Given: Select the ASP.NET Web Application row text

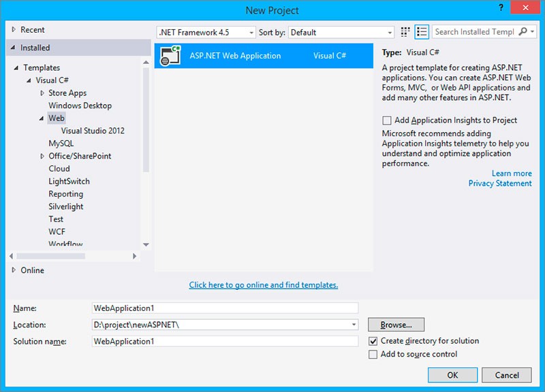Looking at the screenshot, I should tap(235, 56).
